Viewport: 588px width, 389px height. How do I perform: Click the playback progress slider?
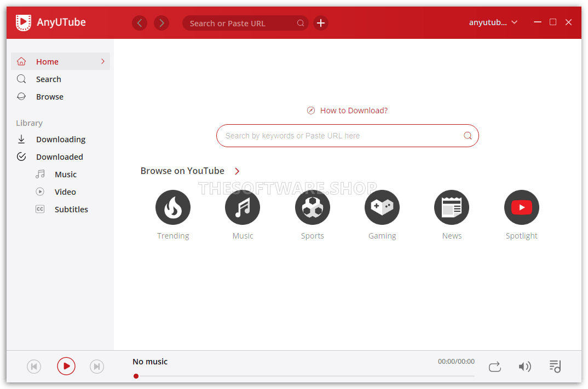pyautogui.click(x=304, y=376)
